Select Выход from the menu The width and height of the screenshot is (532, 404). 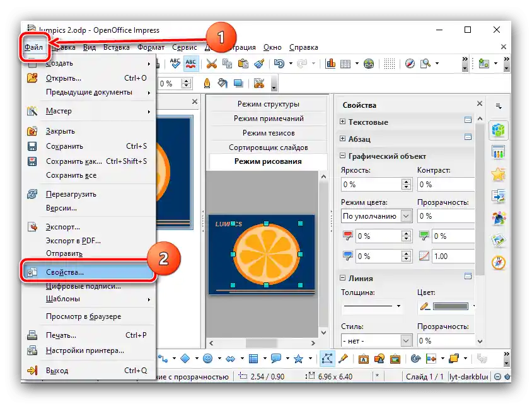(x=88, y=371)
